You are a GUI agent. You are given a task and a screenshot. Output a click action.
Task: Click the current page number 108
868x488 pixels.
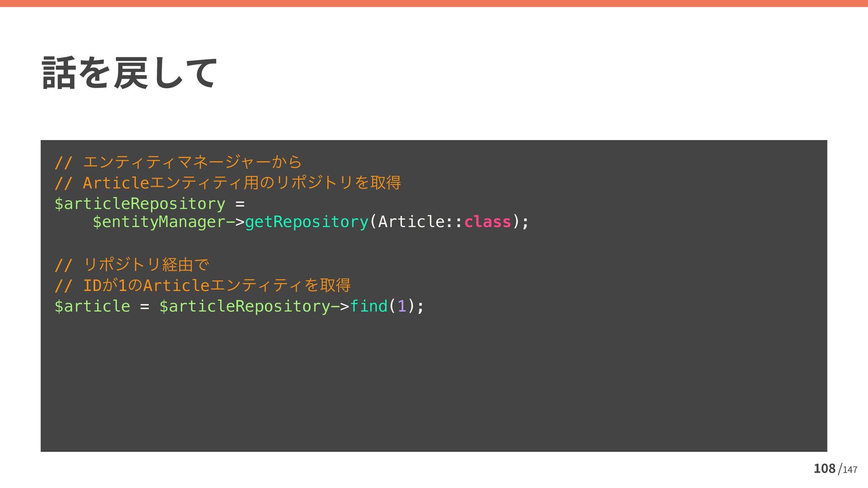click(824, 469)
